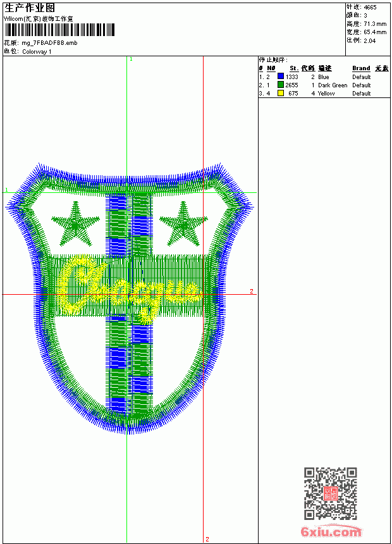Screen dimensions: 392x544
Task: Click the width value 65.4 mm
Action: click(375, 32)
